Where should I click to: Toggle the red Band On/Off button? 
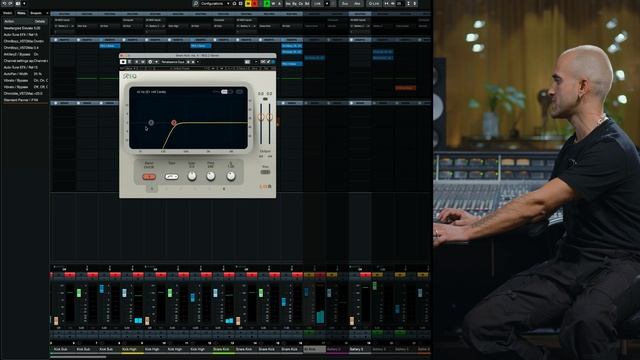pos(149,177)
